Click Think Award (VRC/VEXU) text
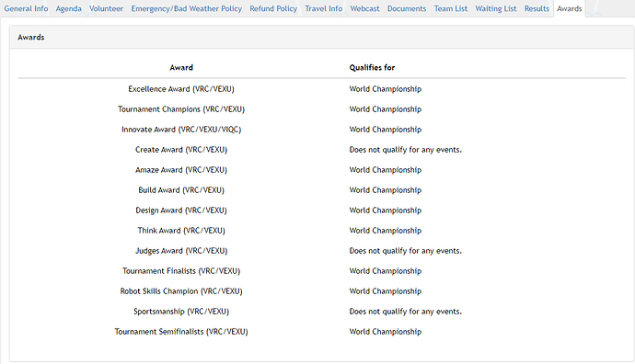 tap(181, 231)
